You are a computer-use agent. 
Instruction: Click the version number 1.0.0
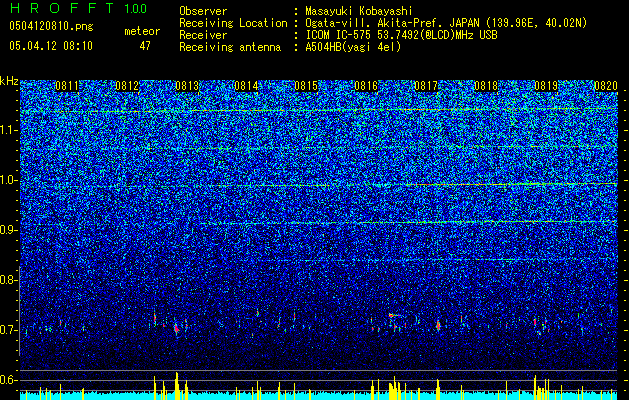[x=136, y=9]
